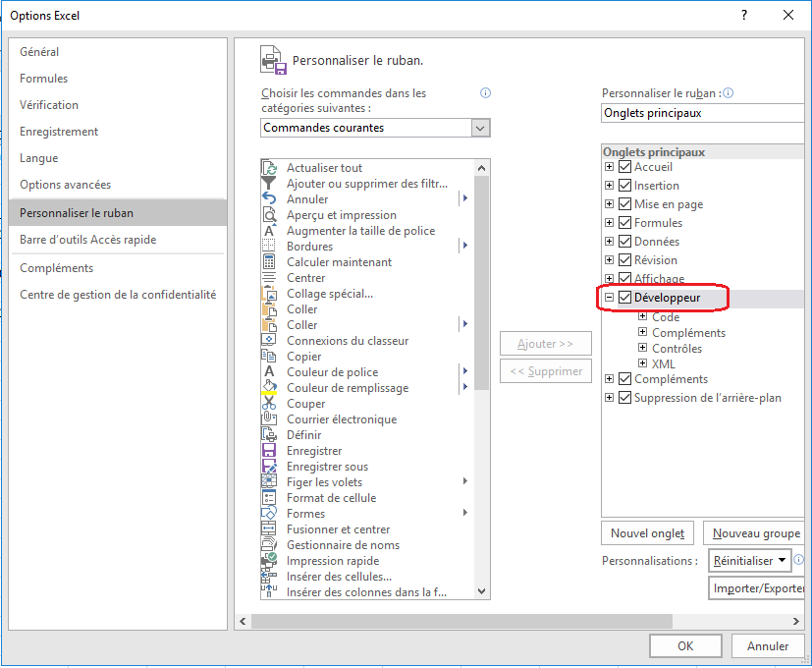
Task: Switch to Options avancées category
Action: tap(66, 185)
